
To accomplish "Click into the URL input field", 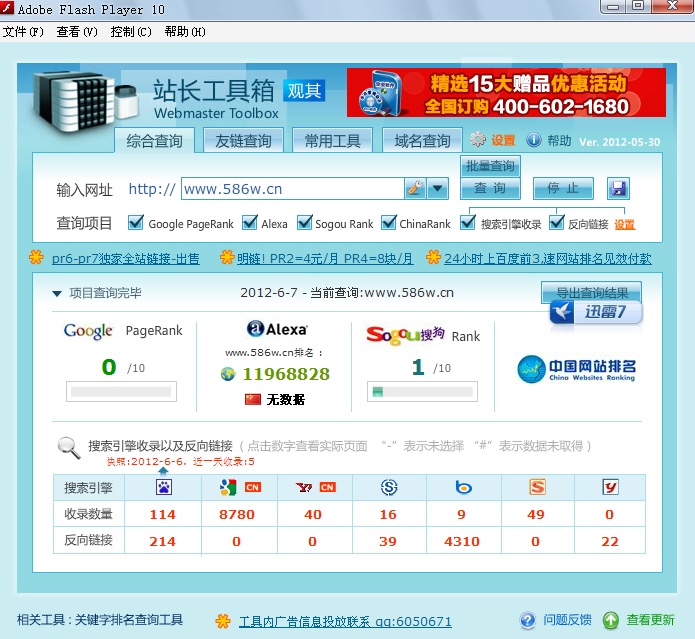I will tap(293, 188).
